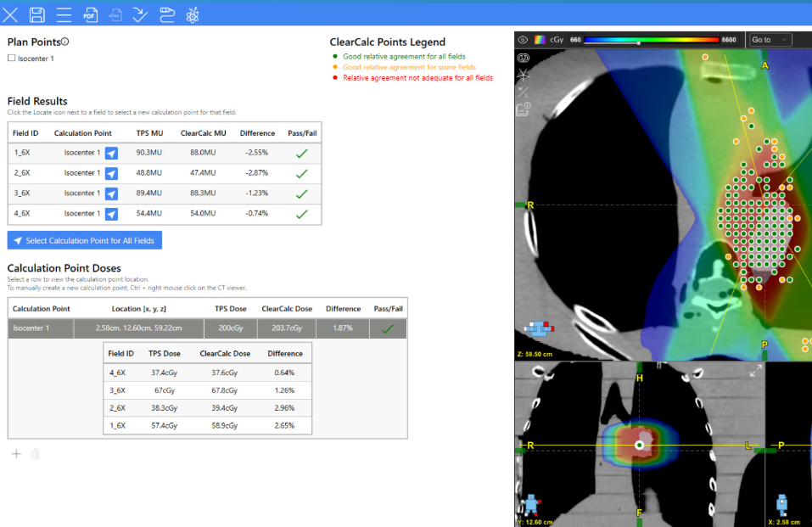Click the 57.4cGy TPS dose for 1_6X
Screen dimensions: 812x527
[164, 425]
